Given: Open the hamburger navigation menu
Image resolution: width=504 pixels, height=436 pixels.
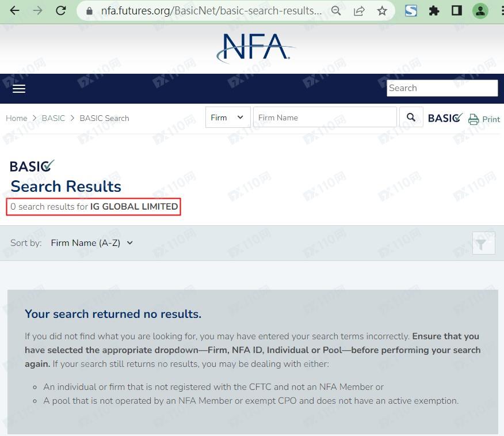Looking at the screenshot, I should coord(19,89).
